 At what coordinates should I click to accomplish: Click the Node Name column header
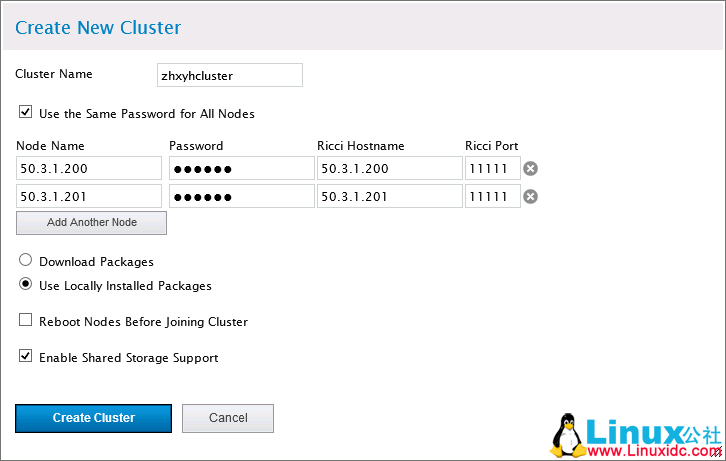(x=50, y=146)
